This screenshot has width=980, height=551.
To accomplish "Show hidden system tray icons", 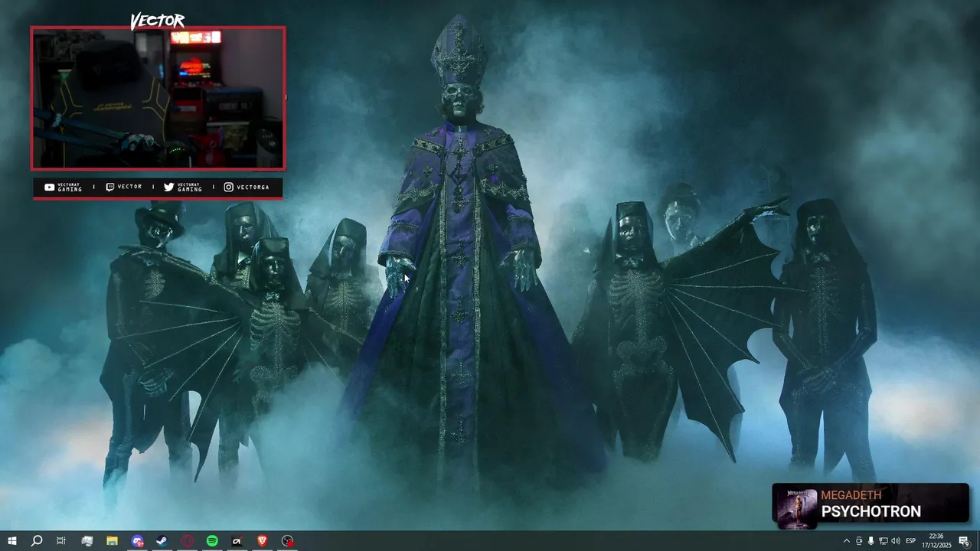I will (846, 541).
